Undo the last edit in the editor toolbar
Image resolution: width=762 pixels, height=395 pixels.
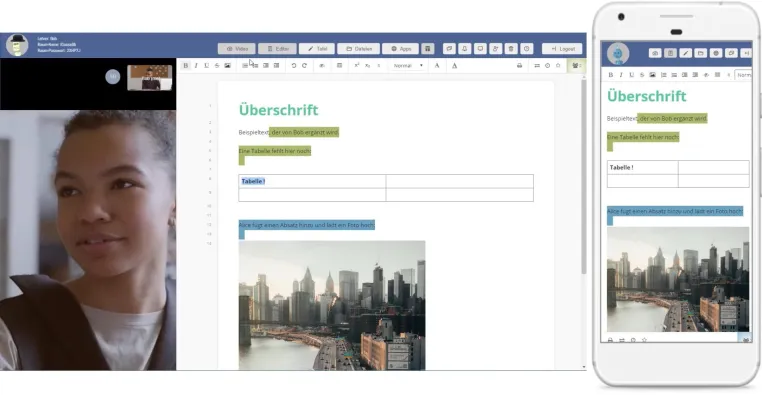(x=294, y=66)
